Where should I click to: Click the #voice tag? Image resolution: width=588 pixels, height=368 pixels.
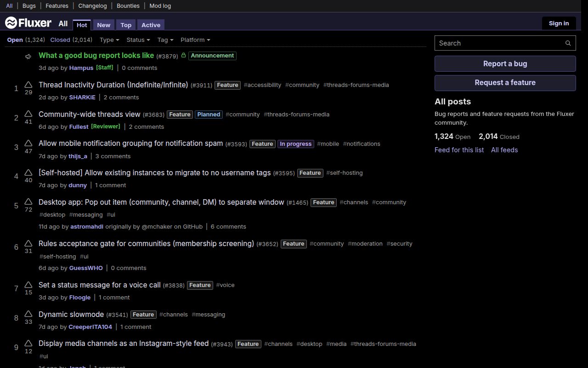pos(225,285)
